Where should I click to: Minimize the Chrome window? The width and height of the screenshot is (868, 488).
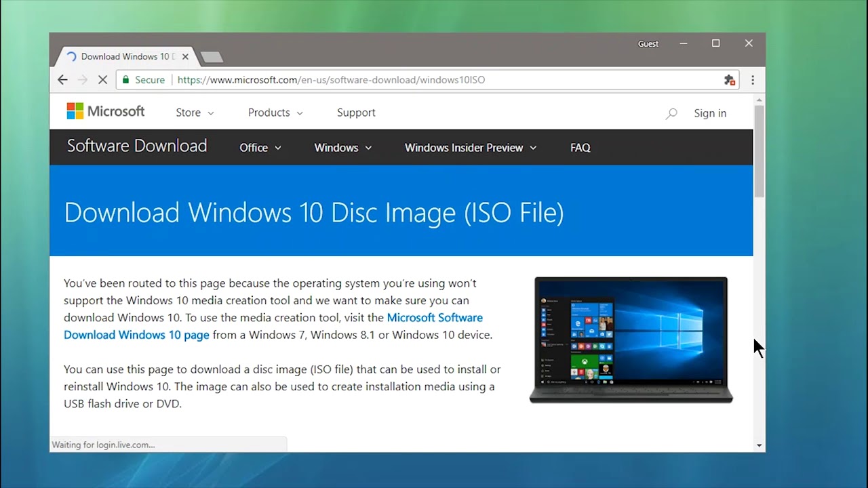point(684,43)
